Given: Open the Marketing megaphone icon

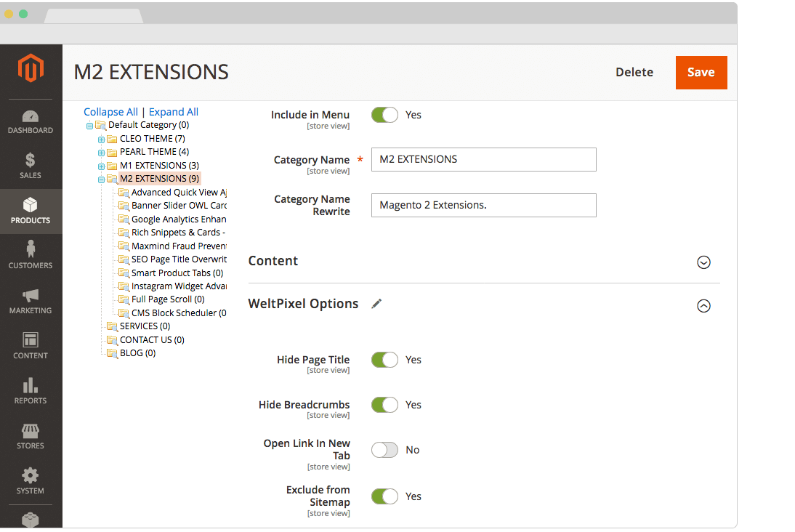Looking at the screenshot, I should click(31, 296).
